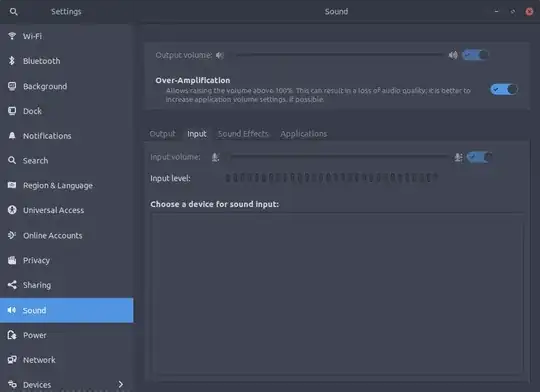This screenshot has height=392, width=540.
Task: Open Bluetooth settings panel
Action: coord(66,61)
